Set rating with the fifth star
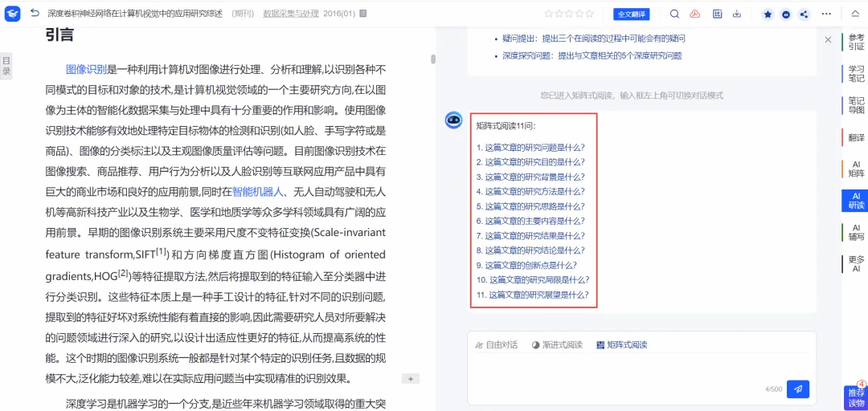The image size is (868, 411). coord(590,14)
